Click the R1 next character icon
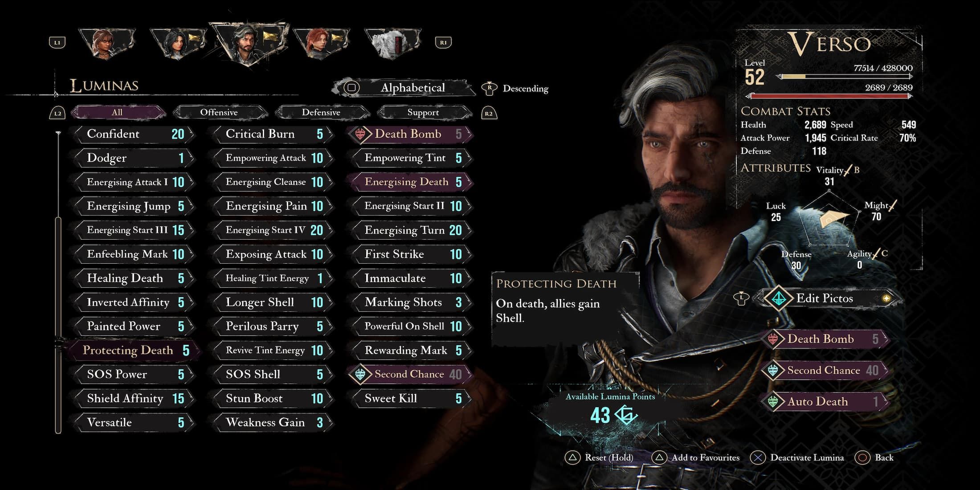Viewport: 980px width, 490px height. coord(443,43)
